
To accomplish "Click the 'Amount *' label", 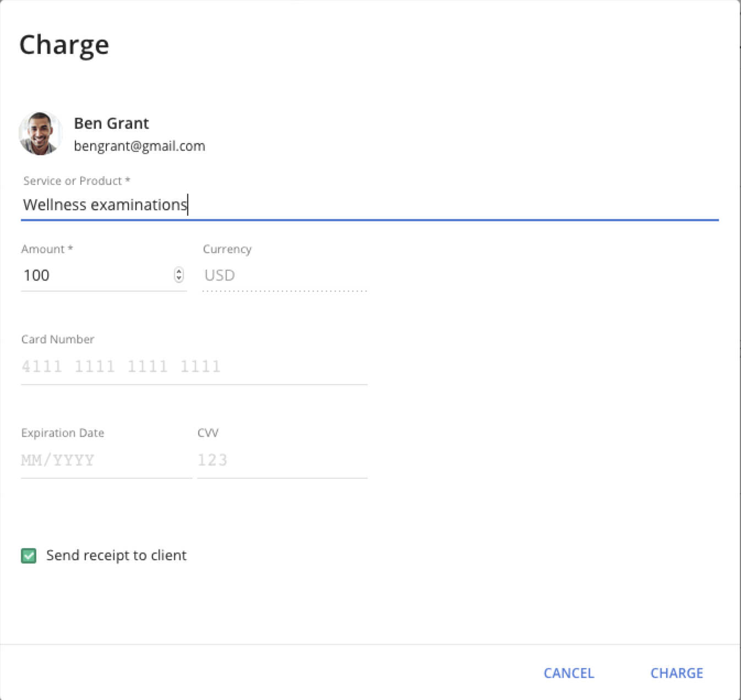I will [x=47, y=249].
